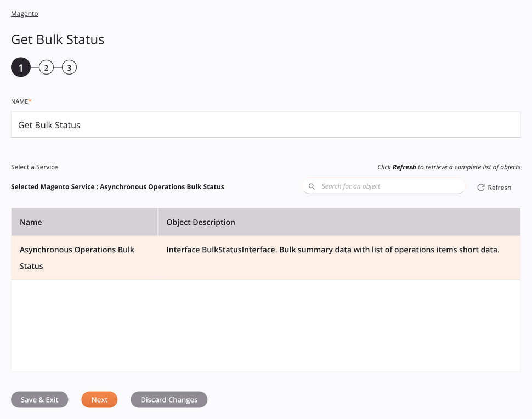Click the Name column header
The height and width of the screenshot is (419, 532).
pyautogui.click(x=84, y=222)
